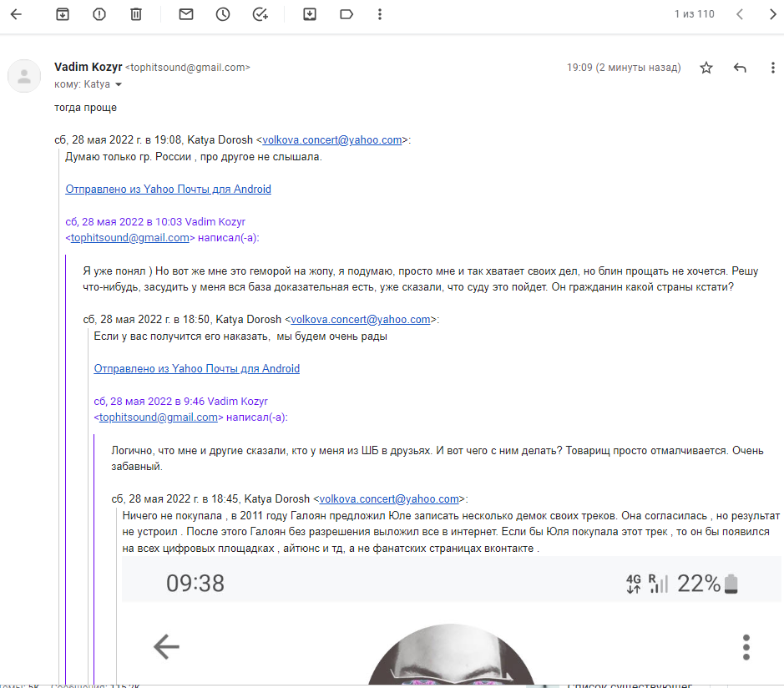The width and height of the screenshot is (784, 688).
Task: Move email to another folder
Action: tap(310, 14)
